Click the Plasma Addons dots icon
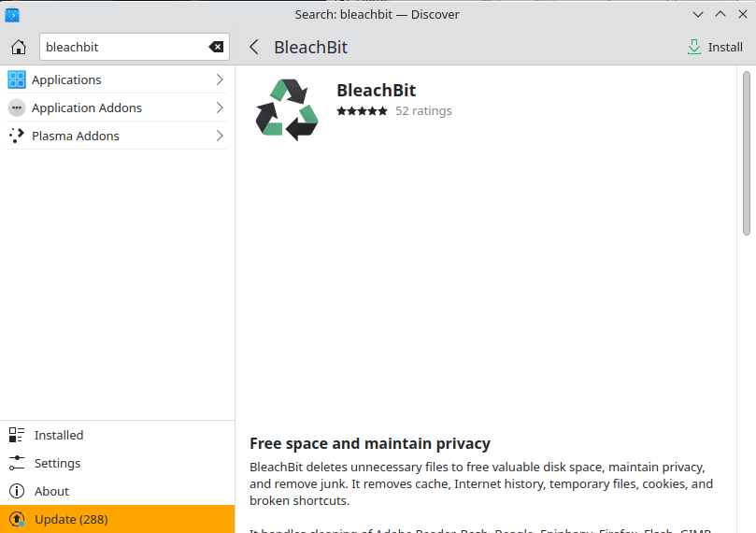 pyautogui.click(x=17, y=136)
